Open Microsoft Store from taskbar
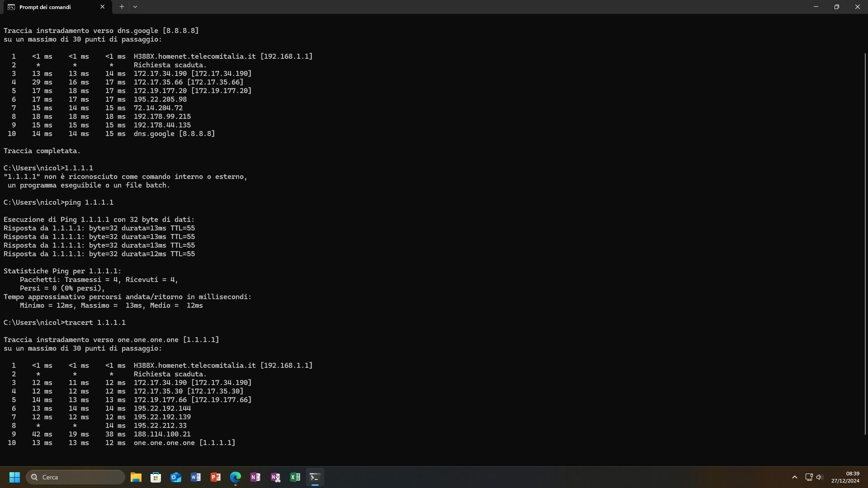The image size is (868, 488). 156,477
